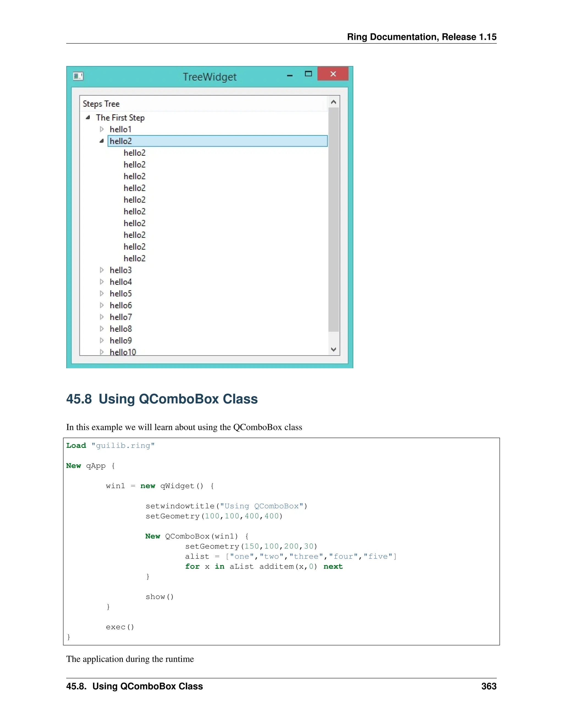The image size is (563, 728).
Task: Close the TreeWidget window
Action: [x=333, y=74]
